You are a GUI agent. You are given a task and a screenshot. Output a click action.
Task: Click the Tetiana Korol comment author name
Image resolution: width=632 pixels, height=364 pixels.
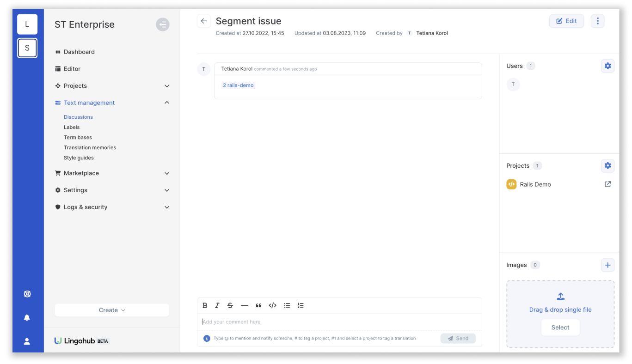click(x=237, y=69)
